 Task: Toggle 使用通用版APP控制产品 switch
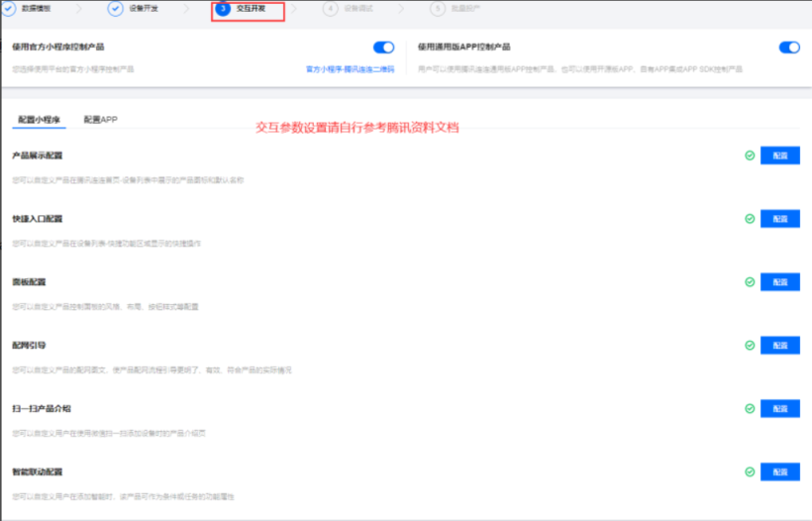[789, 47]
